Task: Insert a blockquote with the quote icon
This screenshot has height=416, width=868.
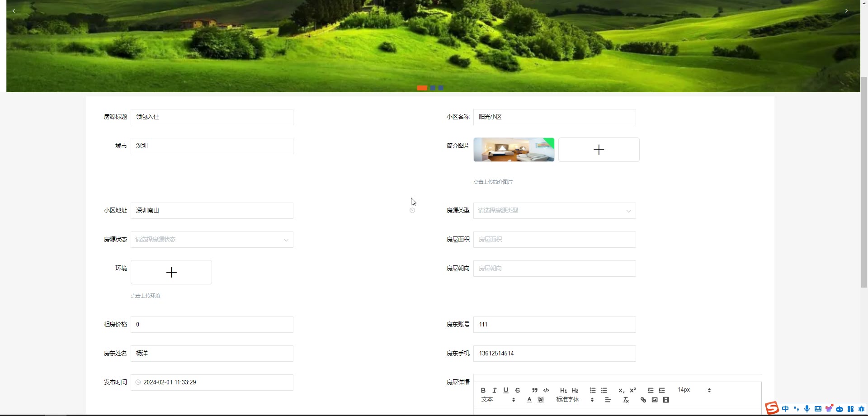Action: [535, 390]
